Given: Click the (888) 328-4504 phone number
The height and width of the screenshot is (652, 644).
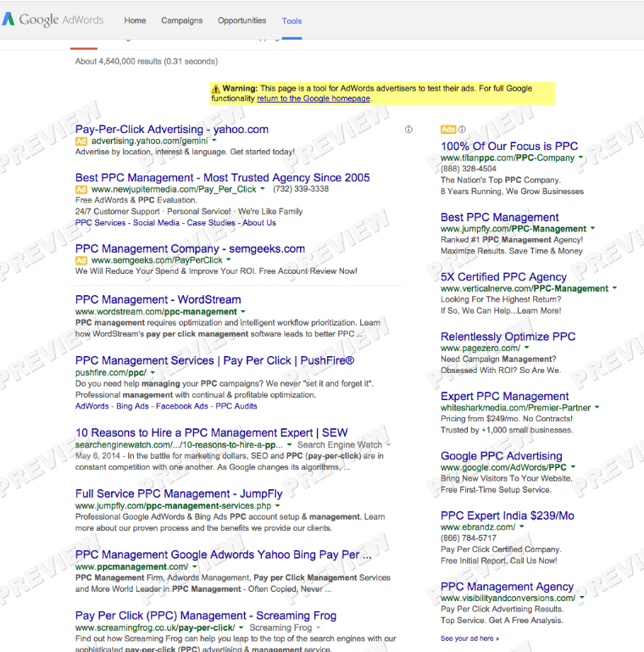Looking at the screenshot, I should tap(469, 169).
